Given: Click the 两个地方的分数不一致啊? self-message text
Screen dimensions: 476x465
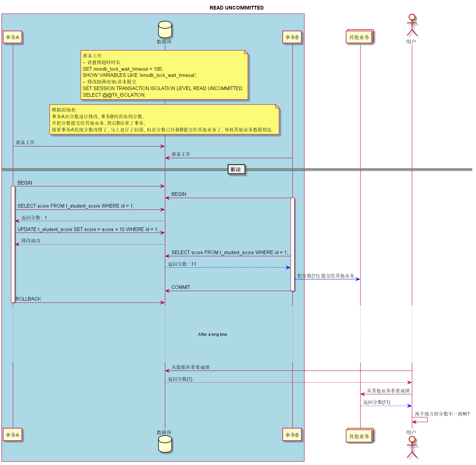Looking at the screenshot, I should [x=442, y=414].
